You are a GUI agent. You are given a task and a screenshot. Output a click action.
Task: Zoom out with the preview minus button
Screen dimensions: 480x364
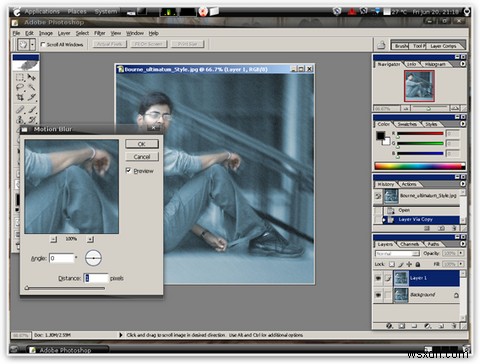point(53,239)
